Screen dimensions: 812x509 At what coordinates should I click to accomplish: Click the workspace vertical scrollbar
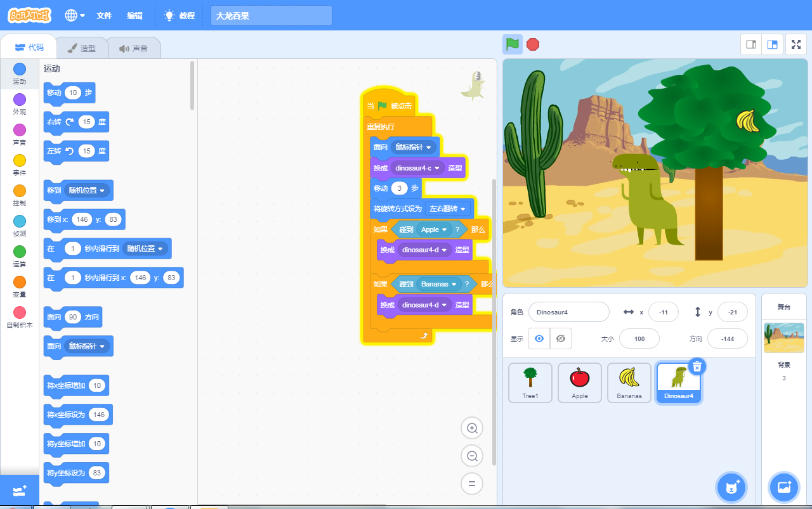[494, 322]
